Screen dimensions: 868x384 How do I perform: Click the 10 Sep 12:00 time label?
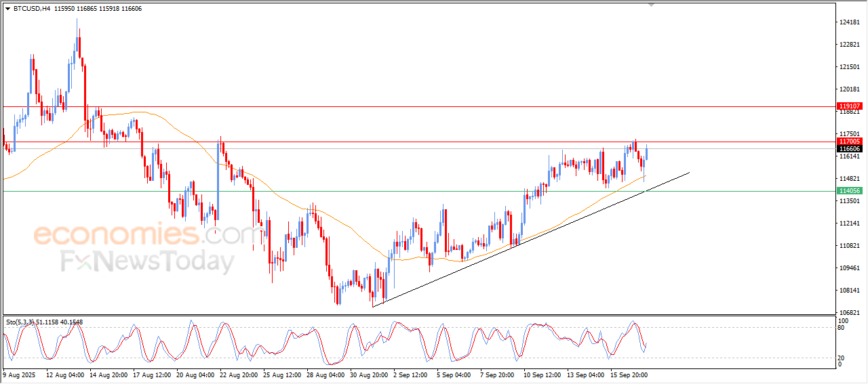click(x=542, y=374)
